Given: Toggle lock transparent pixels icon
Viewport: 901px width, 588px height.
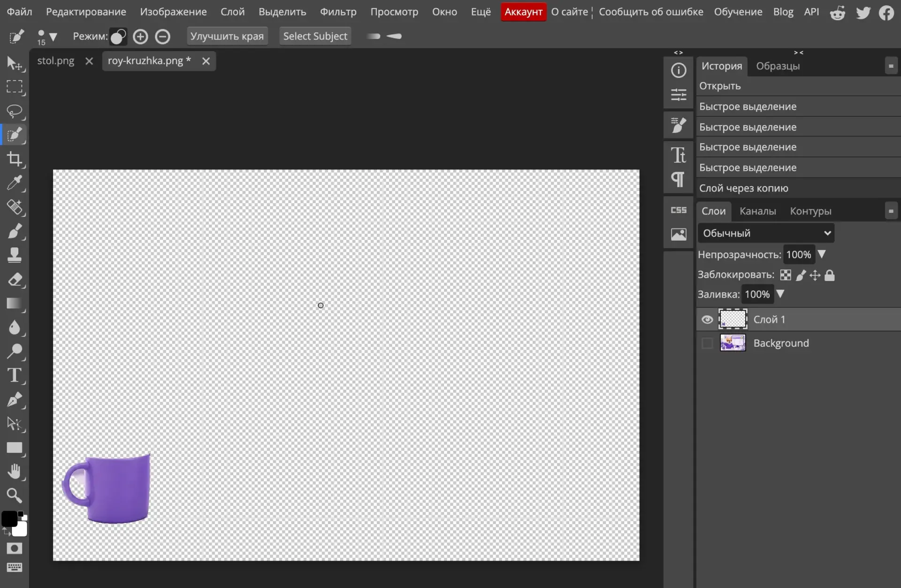Looking at the screenshot, I should pos(786,275).
